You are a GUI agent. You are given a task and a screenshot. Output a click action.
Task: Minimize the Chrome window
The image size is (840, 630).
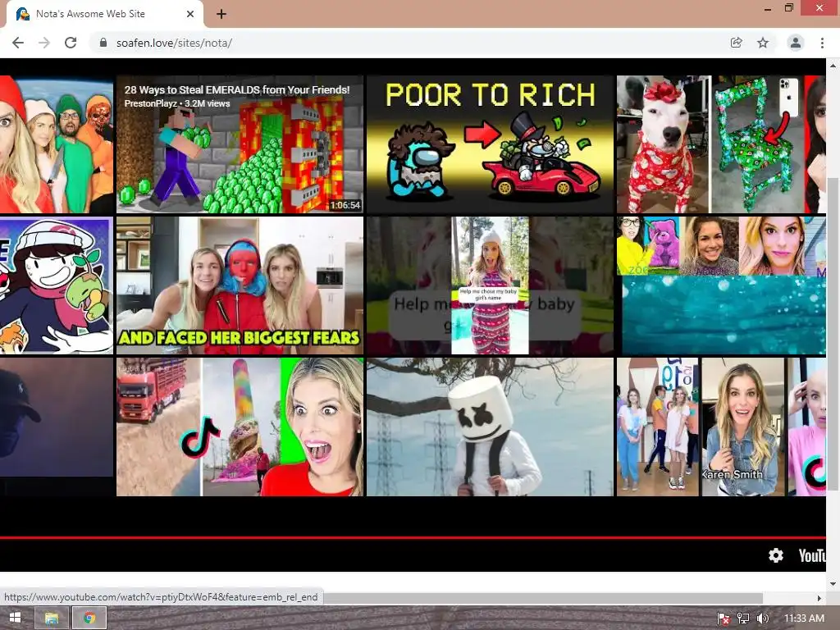pyautogui.click(x=768, y=8)
